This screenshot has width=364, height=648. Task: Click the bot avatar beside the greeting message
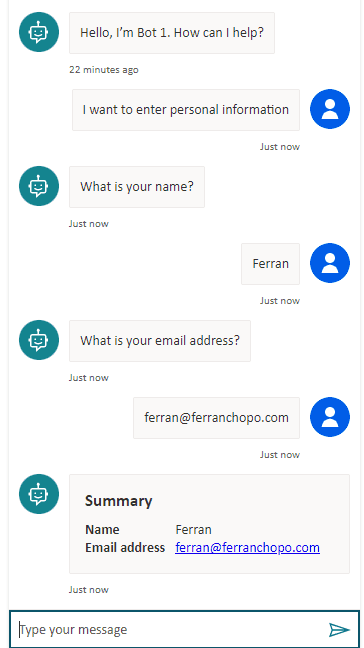coord(39,32)
